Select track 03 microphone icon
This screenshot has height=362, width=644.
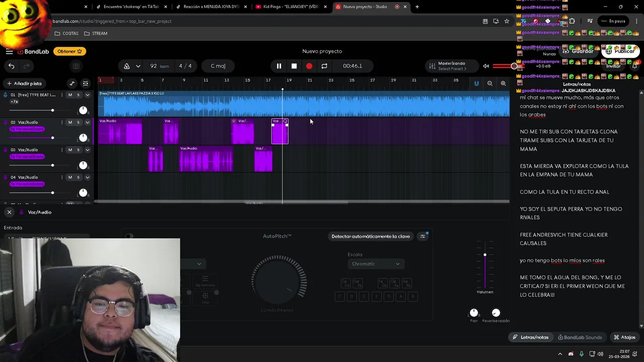click(6, 150)
